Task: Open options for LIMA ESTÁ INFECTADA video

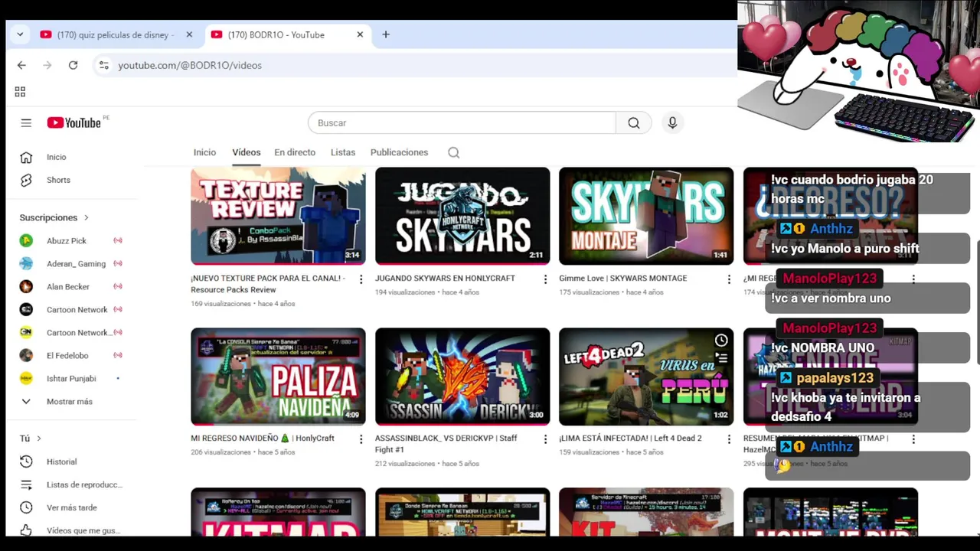Action: [x=729, y=439]
